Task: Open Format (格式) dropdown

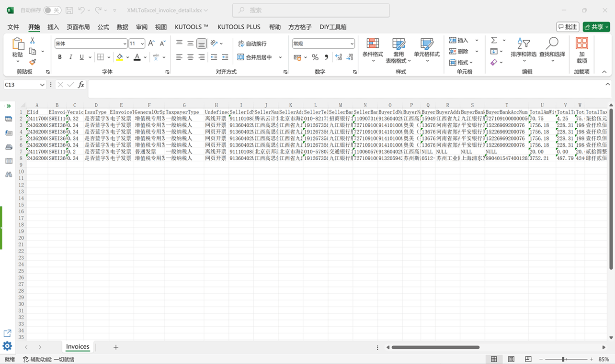Action: [x=461, y=63]
